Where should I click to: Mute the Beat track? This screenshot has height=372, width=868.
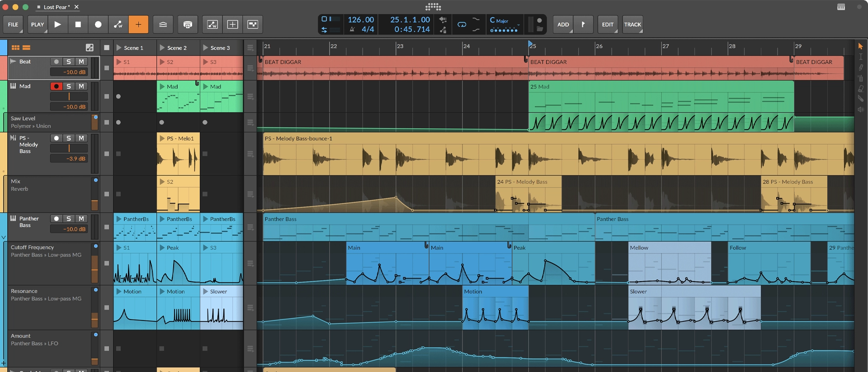point(81,61)
